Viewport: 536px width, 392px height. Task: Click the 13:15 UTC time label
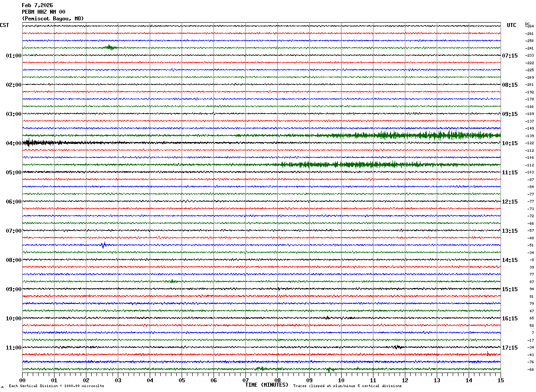coord(509,231)
